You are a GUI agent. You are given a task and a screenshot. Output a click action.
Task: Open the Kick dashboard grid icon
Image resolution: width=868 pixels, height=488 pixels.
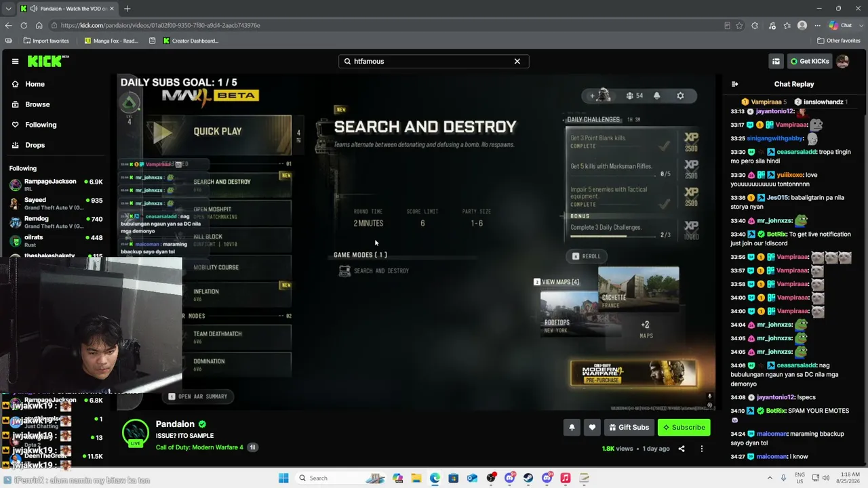[x=776, y=61]
